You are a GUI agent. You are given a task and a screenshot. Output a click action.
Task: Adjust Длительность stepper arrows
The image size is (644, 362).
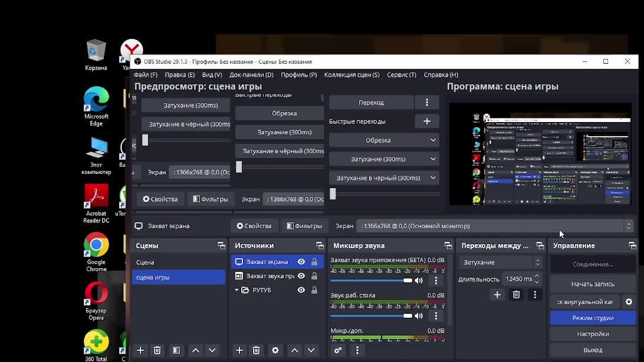[537, 279]
